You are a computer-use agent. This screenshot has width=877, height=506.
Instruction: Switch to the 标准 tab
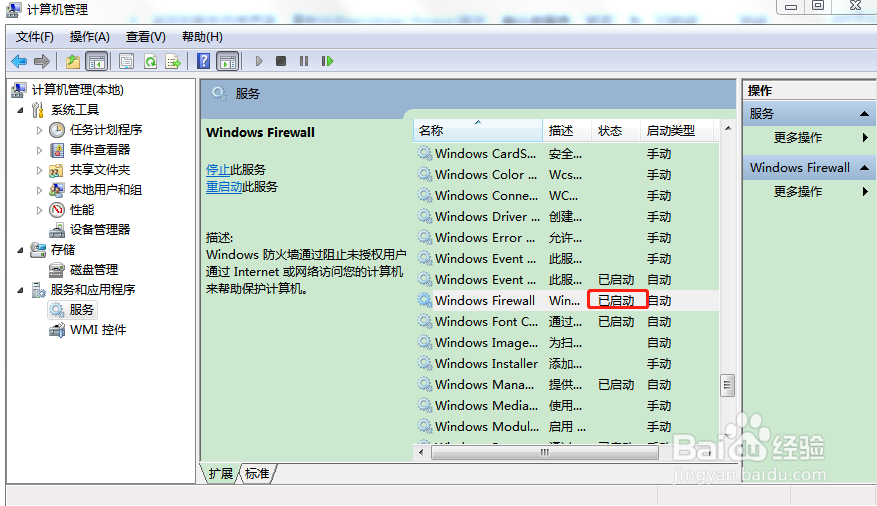(257, 474)
